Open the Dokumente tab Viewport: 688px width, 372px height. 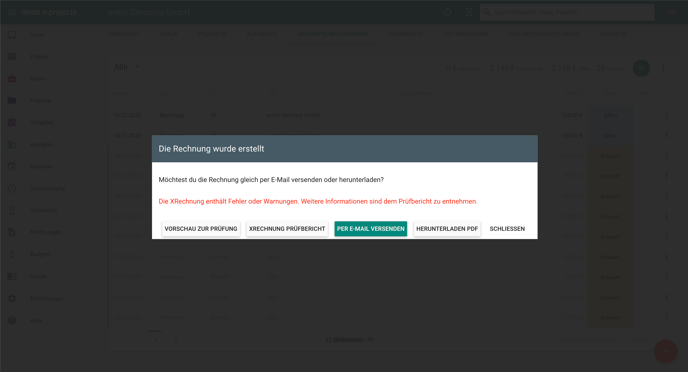[x=405, y=34]
